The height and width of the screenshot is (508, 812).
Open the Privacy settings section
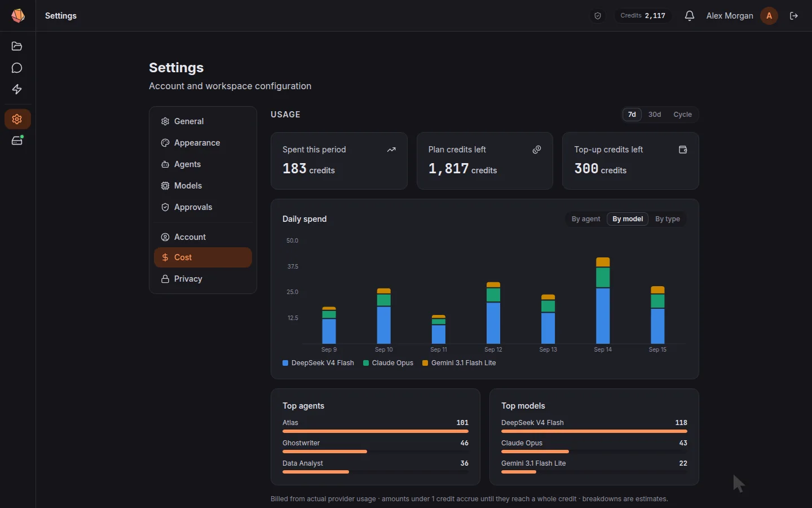203,279
